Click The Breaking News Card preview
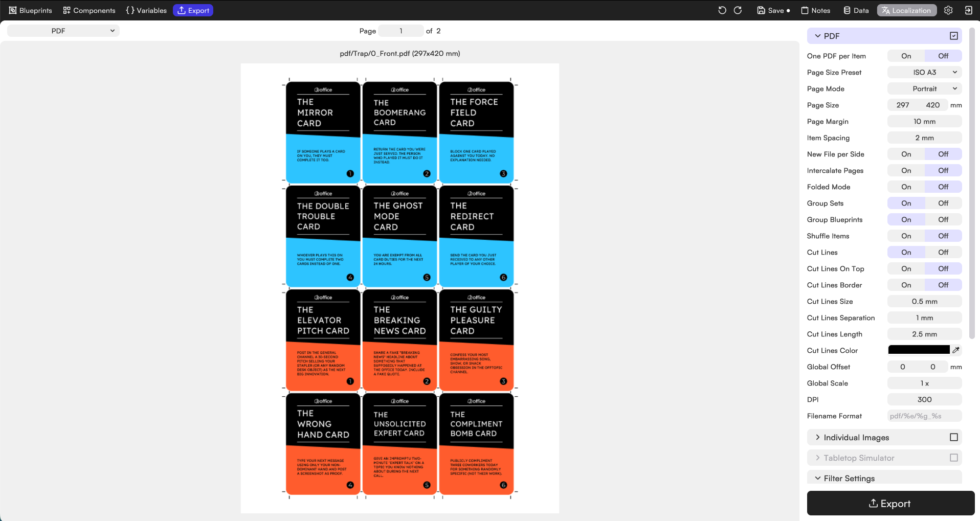The image size is (980, 521). point(399,339)
